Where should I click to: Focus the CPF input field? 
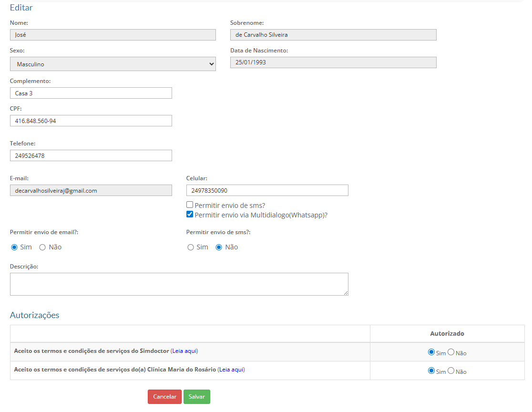(x=91, y=121)
